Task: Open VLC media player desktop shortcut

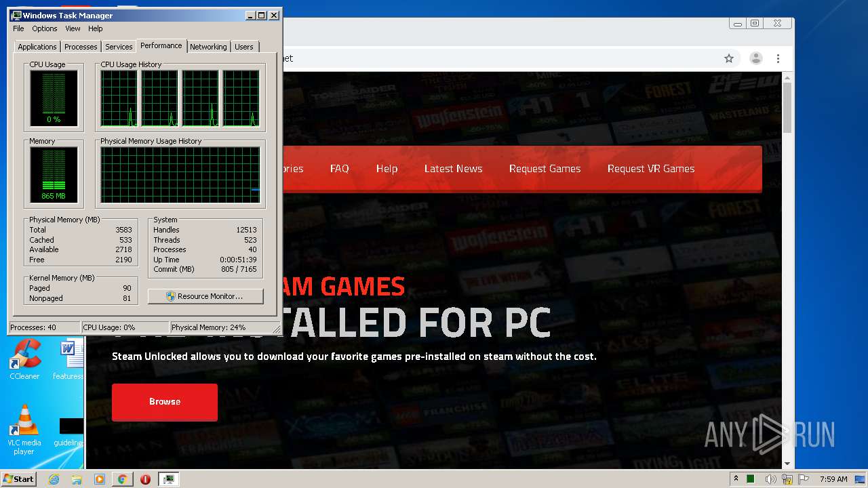Action: pyautogui.click(x=24, y=430)
